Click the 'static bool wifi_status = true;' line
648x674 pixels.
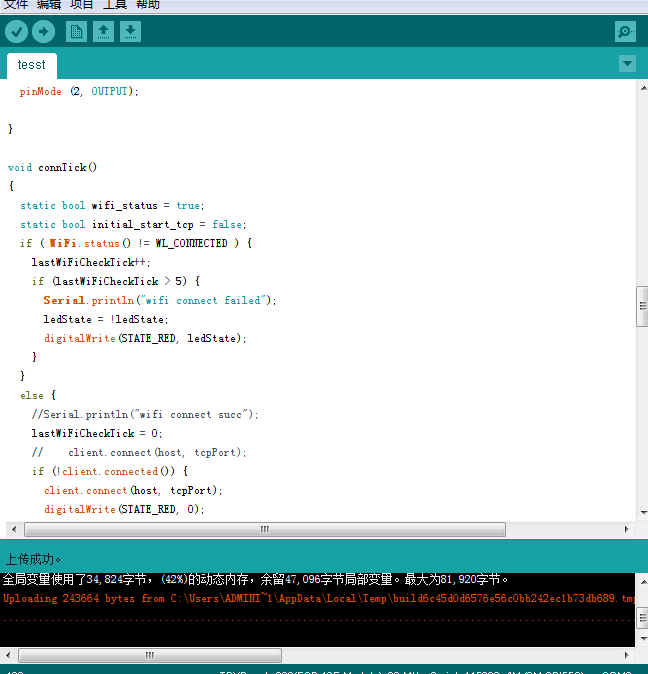pyautogui.click(x=112, y=205)
